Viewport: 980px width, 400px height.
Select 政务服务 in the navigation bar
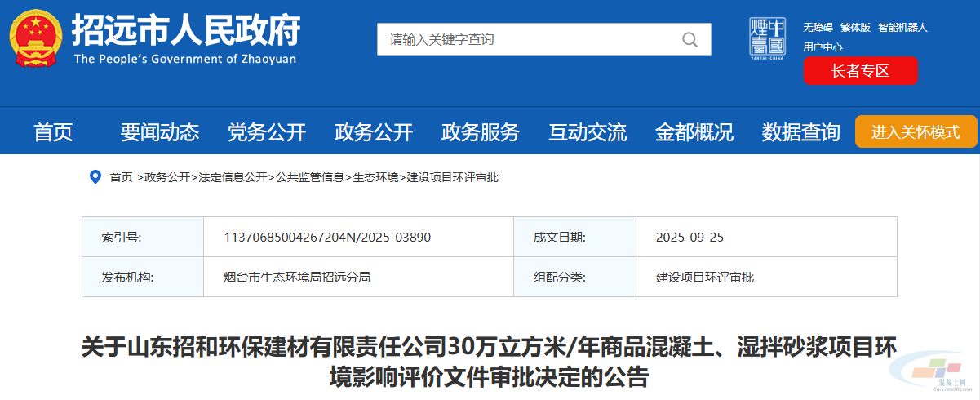481,131
